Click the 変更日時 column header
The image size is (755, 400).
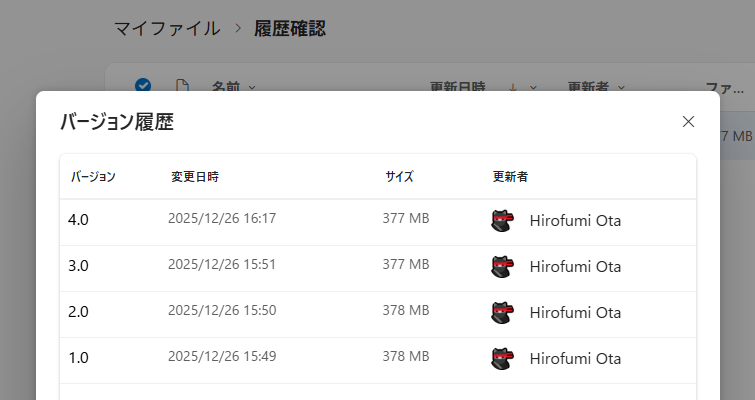pos(195,177)
